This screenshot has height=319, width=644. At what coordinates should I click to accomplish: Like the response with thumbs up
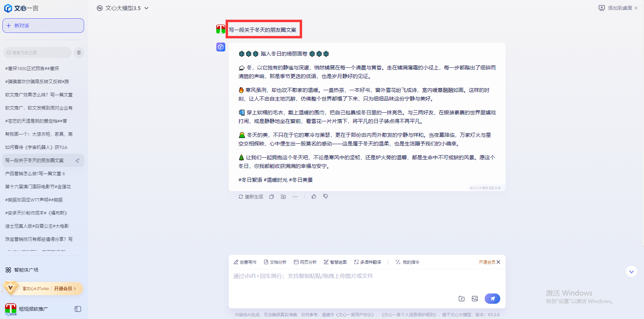314,196
